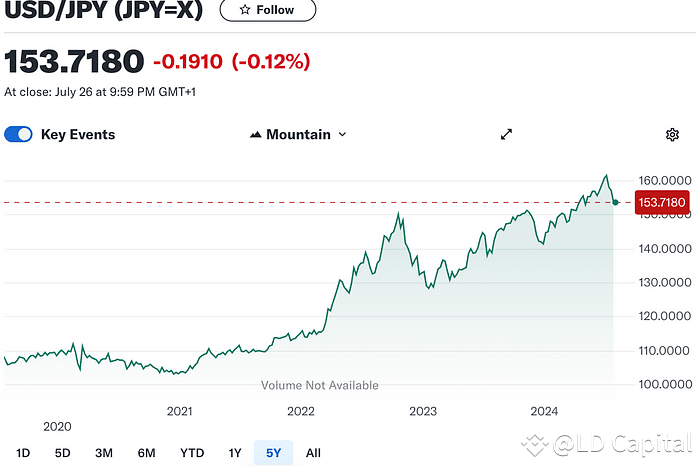Screen dimensions: 700x466
Task: Switch to the 6M range
Action: coord(146,453)
